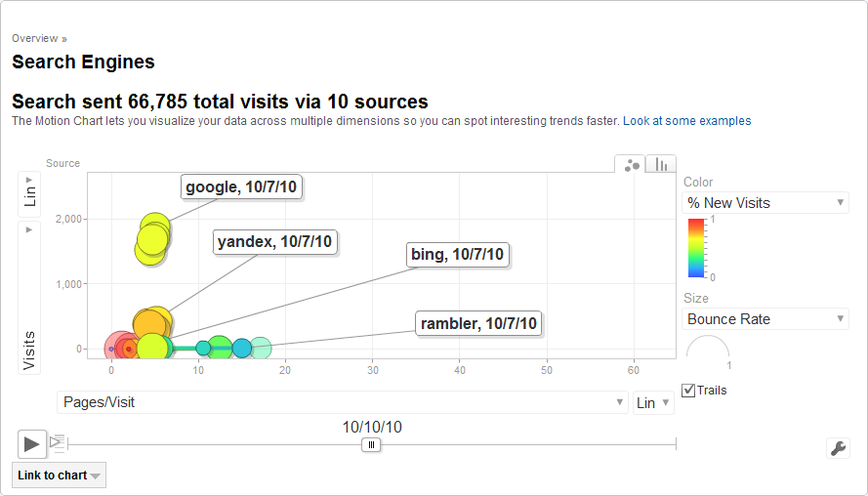Open the Pages/Visit x-axis dropdown
Viewport: 868px width, 496px height.
[x=343, y=402]
